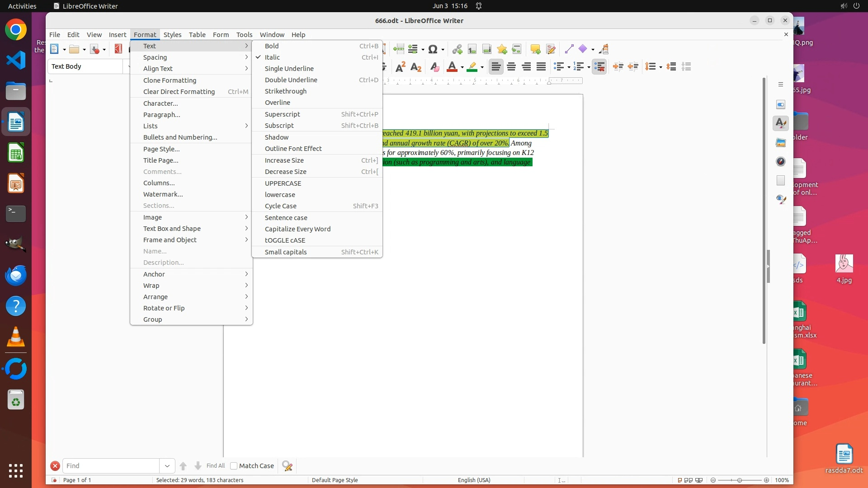Screen dimensions: 868x488
Task: Choose UPPERCASE from the Text submenu
Action: click(283, 183)
